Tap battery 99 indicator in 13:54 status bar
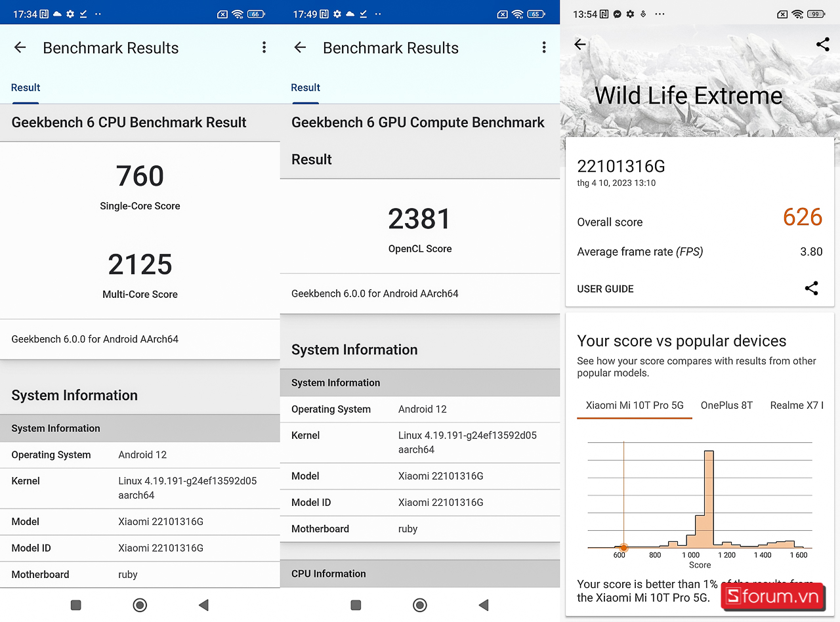The width and height of the screenshot is (840, 622). [x=816, y=14]
